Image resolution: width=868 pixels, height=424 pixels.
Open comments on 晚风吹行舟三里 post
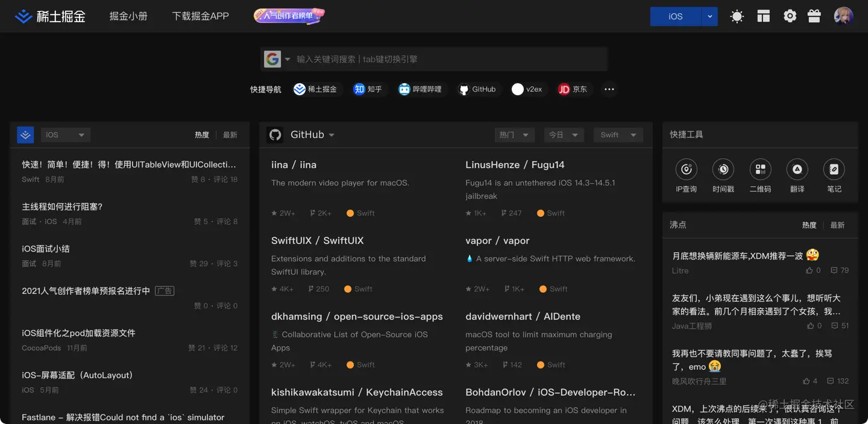(x=838, y=381)
